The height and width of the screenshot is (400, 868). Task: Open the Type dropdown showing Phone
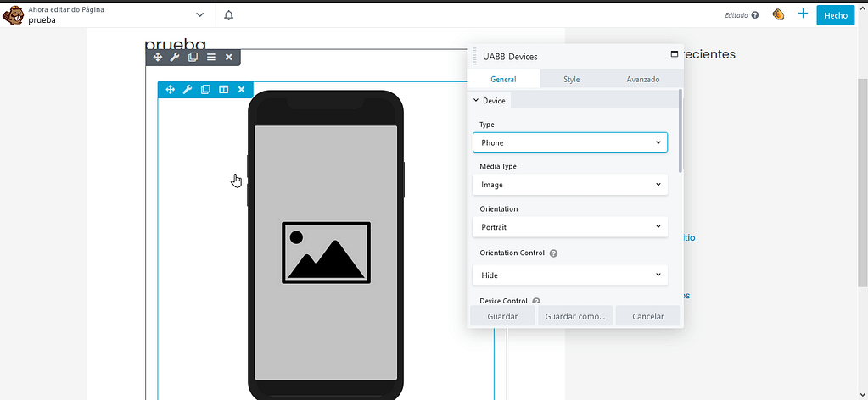click(570, 142)
